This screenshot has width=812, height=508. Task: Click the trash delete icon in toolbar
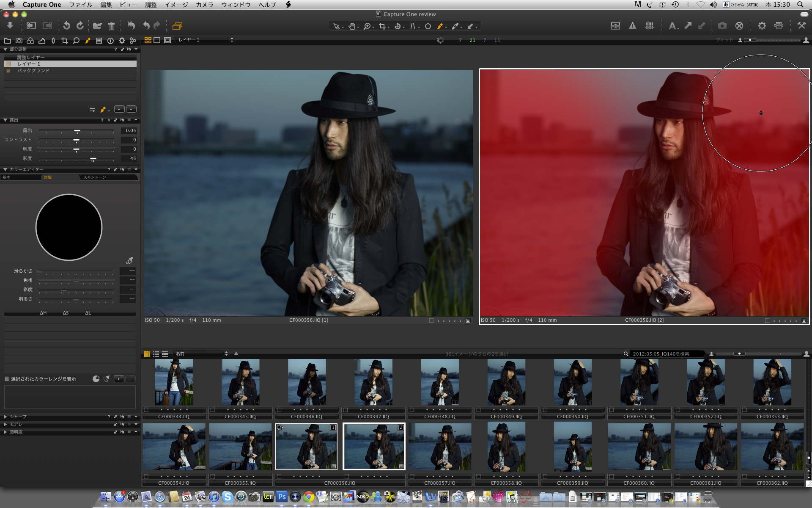[111, 26]
